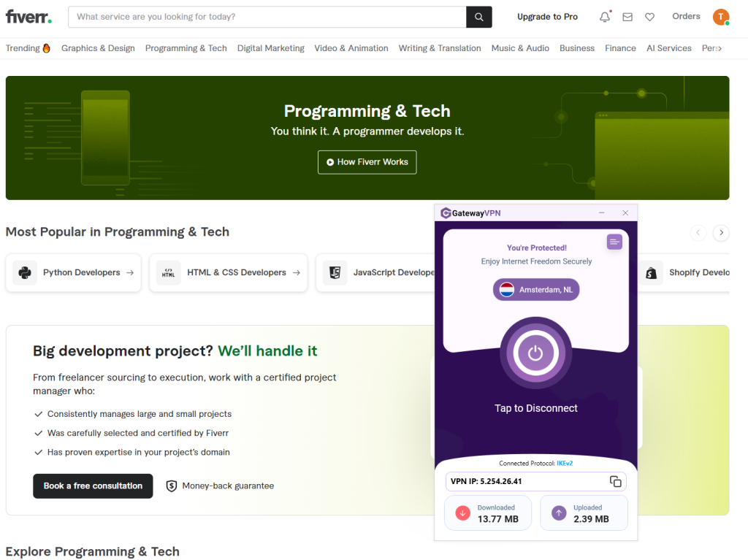Click the JavaScript shield icon

pos(335,272)
